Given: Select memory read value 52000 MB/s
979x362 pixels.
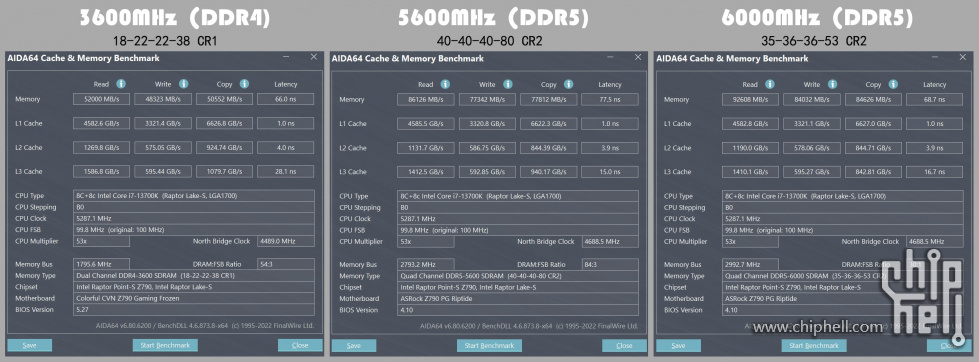Looking at the screenshot, I should (101, 99).
